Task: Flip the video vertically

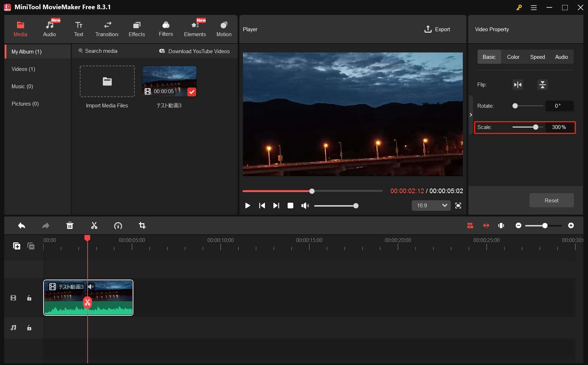Action: coord(542,85)
